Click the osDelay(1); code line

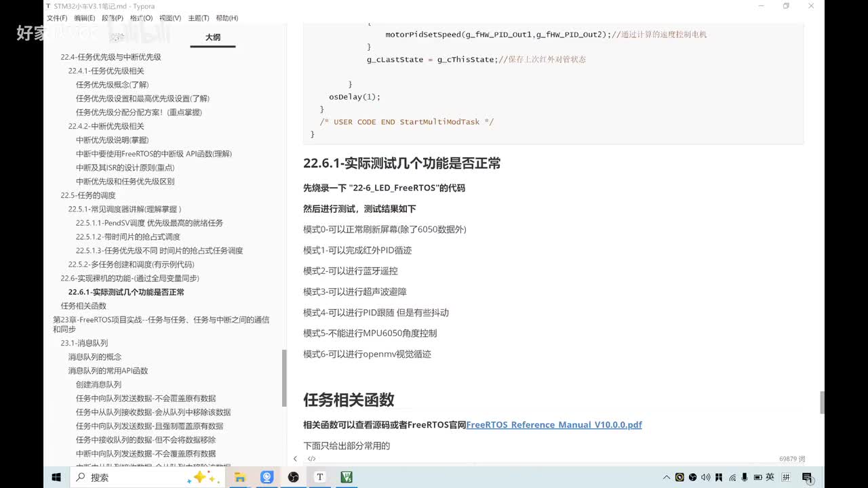pos(355,97)
